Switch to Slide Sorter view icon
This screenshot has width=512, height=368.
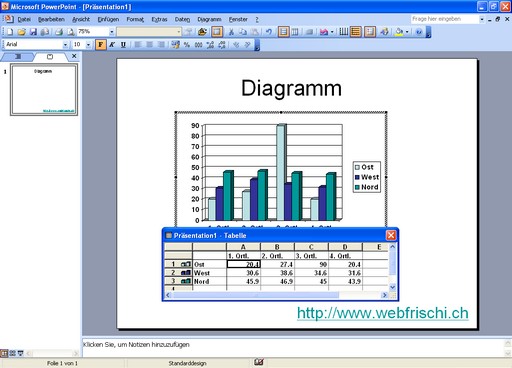click(x=12, y=353)
